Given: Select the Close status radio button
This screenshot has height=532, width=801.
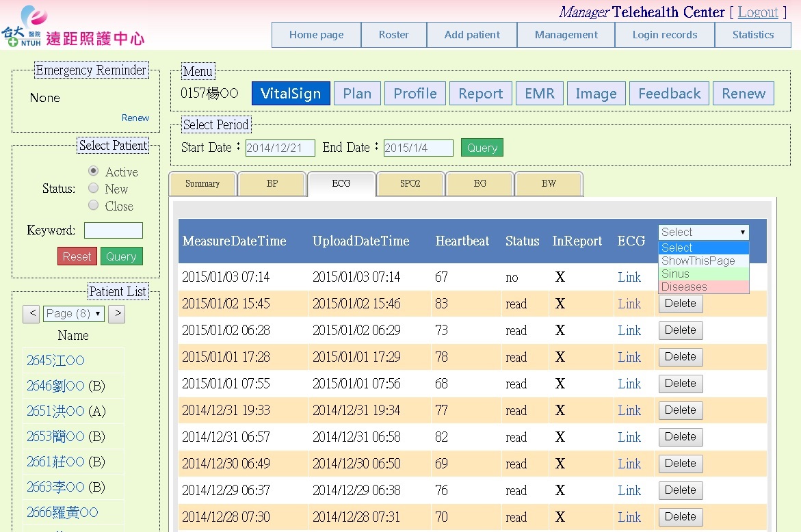Looking at the screenshot, I should click(x=94, y=205).
